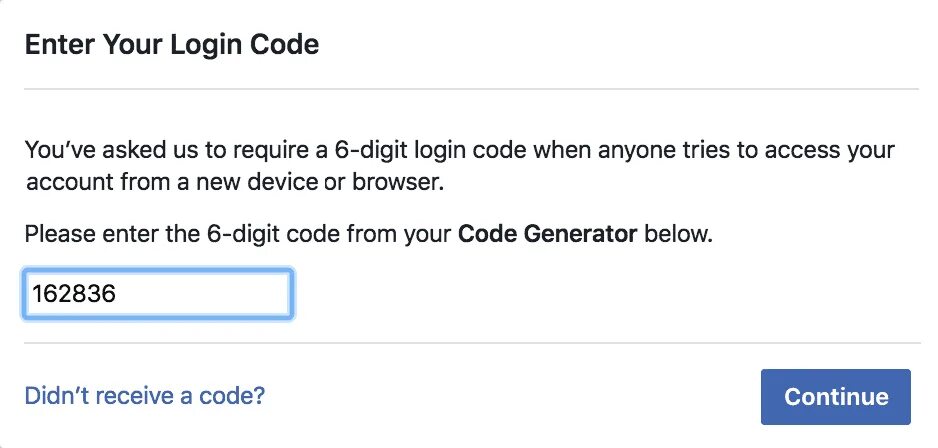Click the word "Continue" on the button

[x=836, y=397]
